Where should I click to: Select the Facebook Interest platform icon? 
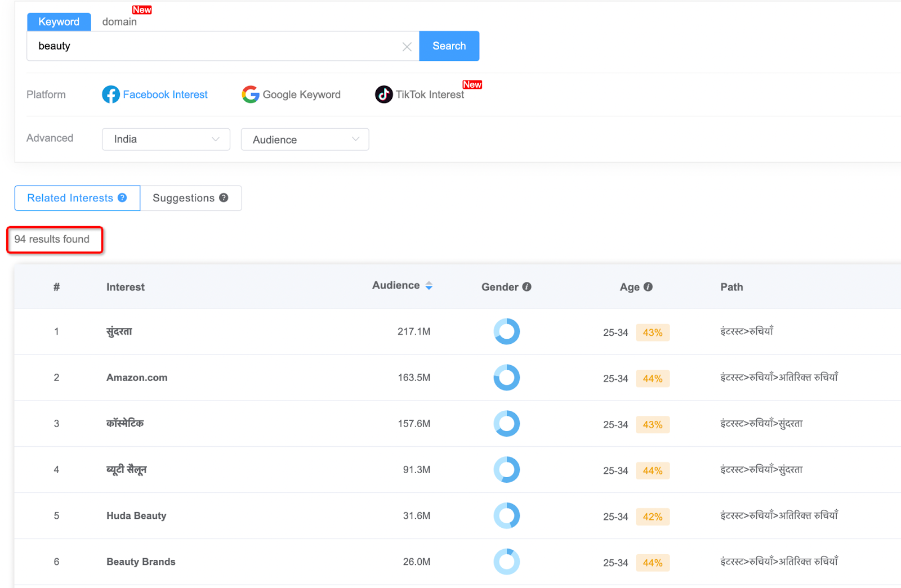(x=111, y=95)
